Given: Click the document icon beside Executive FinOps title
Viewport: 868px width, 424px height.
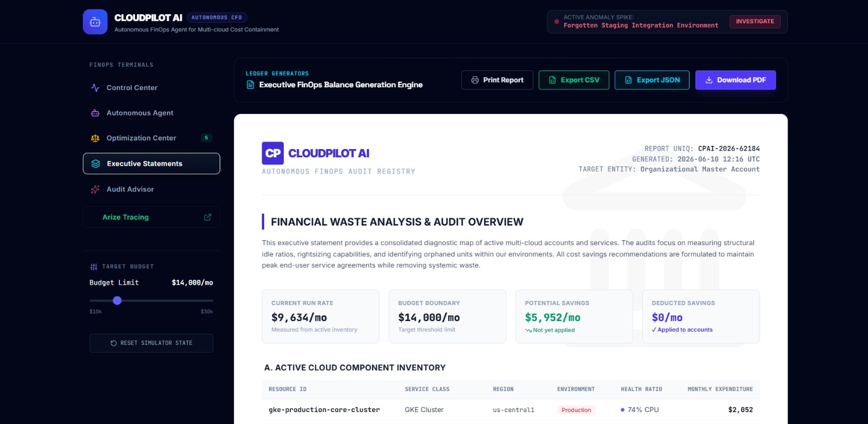Looking at the screenshot, I should tap(250, 85).
